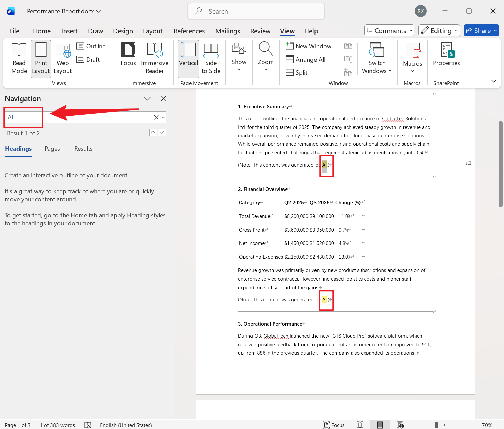Go to previous search result
The image size is (504, 429).
click(x=153, y=133)
